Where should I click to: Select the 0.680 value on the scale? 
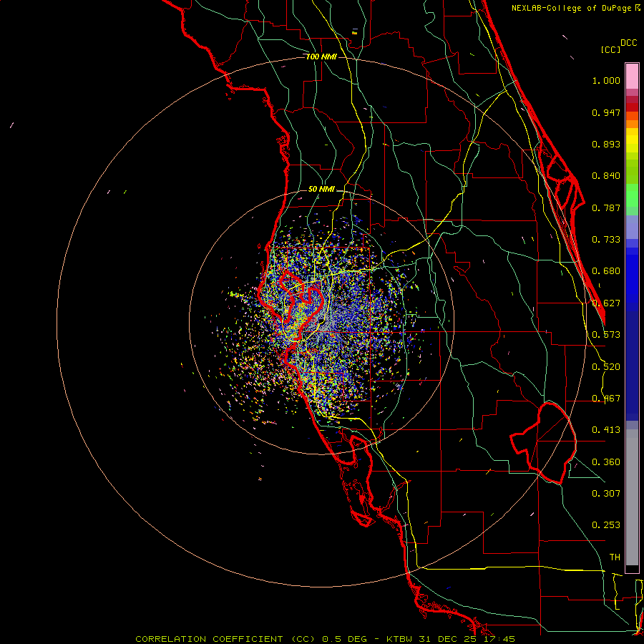pos(606,271)
